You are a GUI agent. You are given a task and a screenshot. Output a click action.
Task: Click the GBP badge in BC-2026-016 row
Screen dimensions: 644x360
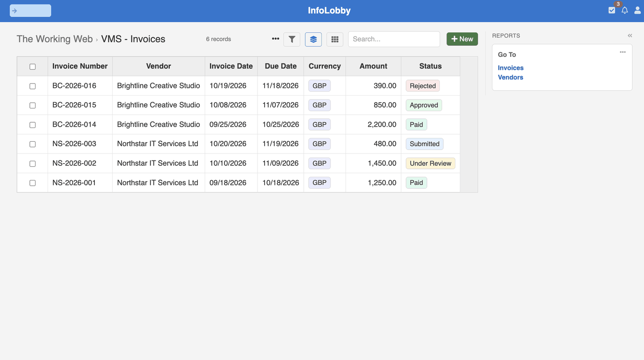click(x=319, y=86)
